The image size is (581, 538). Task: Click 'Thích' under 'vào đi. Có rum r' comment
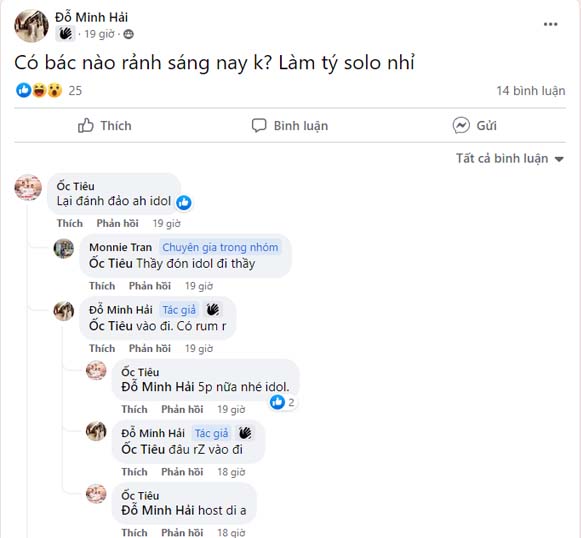click(102, 349)
